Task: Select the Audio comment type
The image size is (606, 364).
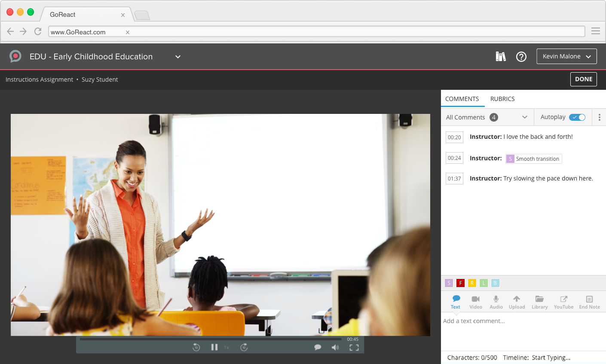Action: (x=496, y=302)
